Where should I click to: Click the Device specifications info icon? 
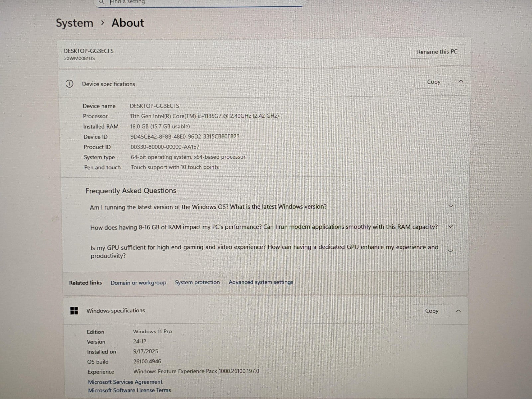(x=69, y=84)
